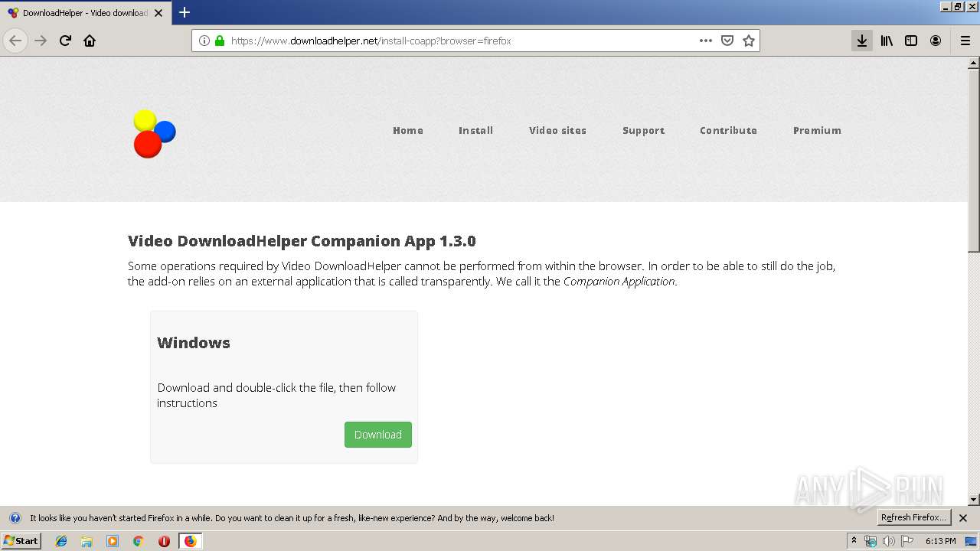Dismiss the Refresh Firefox notification bar

pos(963,518)
